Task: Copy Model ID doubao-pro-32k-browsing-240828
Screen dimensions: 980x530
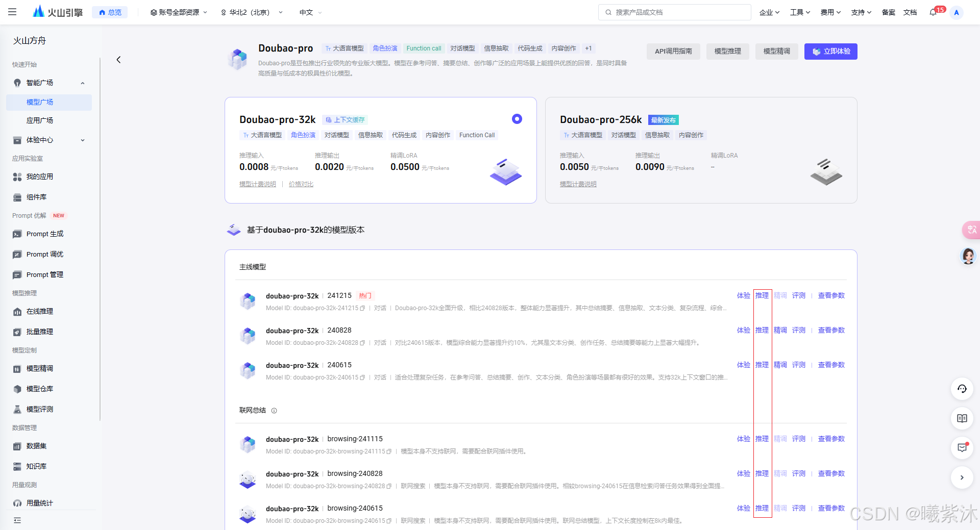Action: click(389, 486)
